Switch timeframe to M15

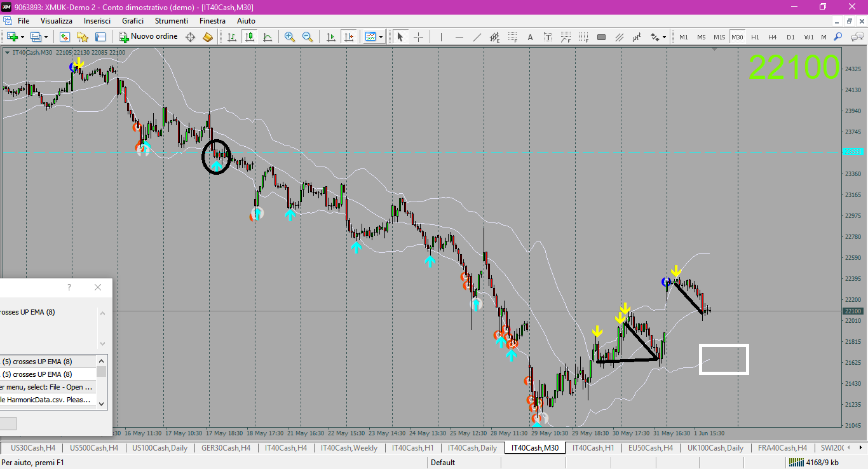pos(719,37)
